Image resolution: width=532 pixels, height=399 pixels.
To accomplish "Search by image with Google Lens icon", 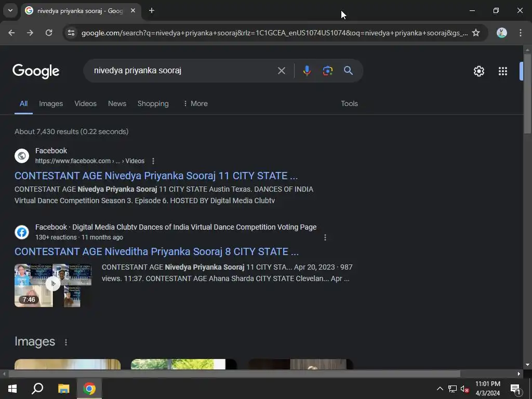I will [x=327, y=71].
